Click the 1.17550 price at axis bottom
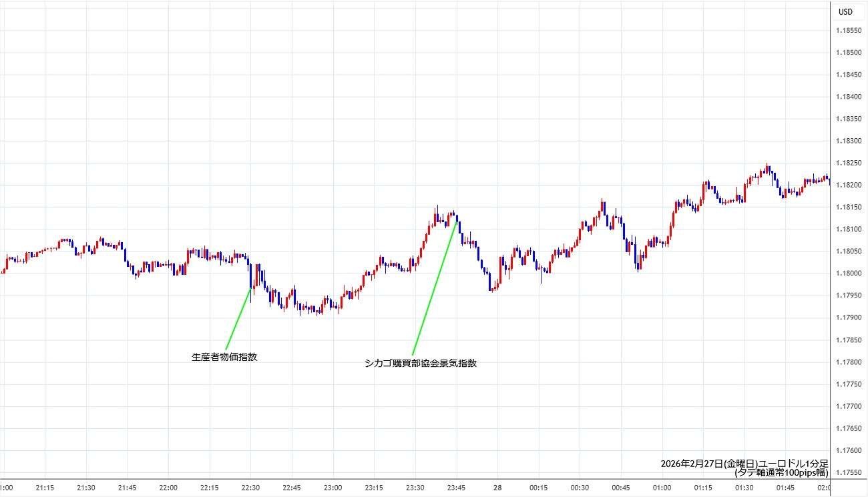The image size is (868, 497). 847,472
